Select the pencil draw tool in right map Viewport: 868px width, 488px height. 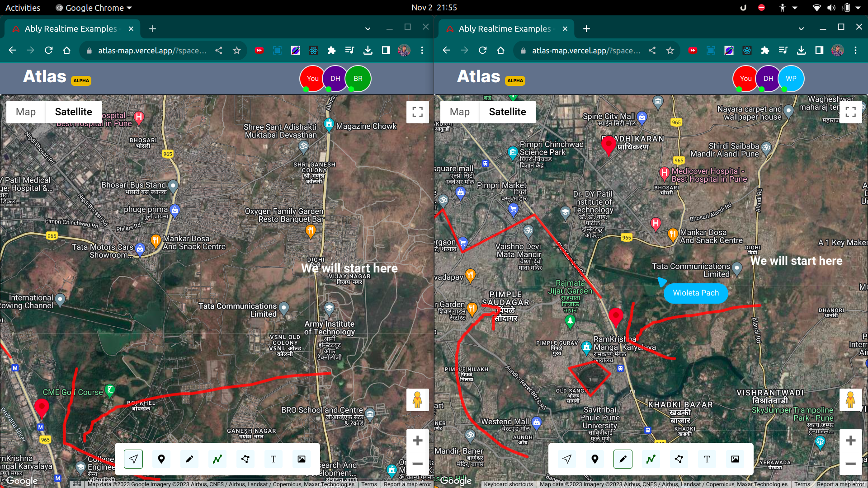pos(623,459)
